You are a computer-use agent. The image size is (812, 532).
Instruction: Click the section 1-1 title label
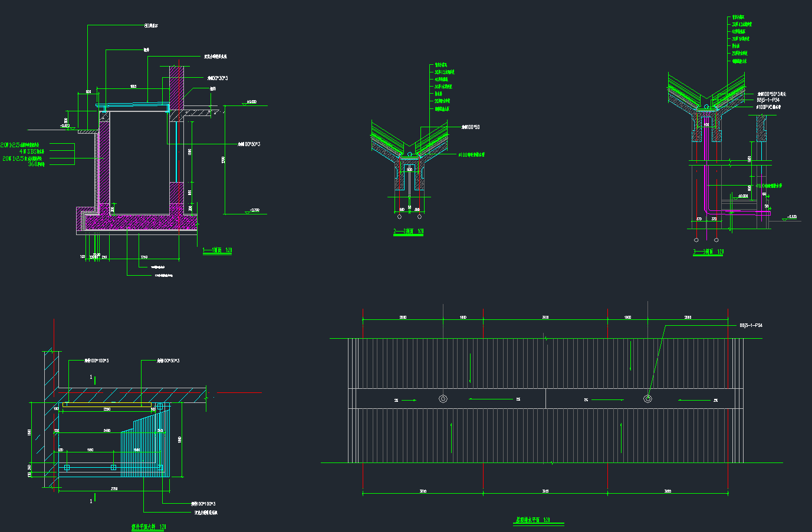tap(217, 251)
